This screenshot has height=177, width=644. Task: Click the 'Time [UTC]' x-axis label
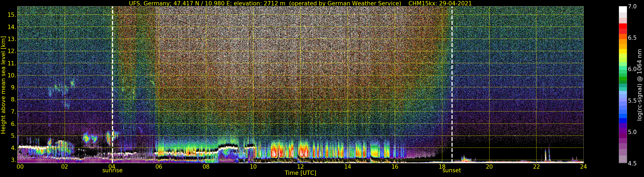click(300, 173)
